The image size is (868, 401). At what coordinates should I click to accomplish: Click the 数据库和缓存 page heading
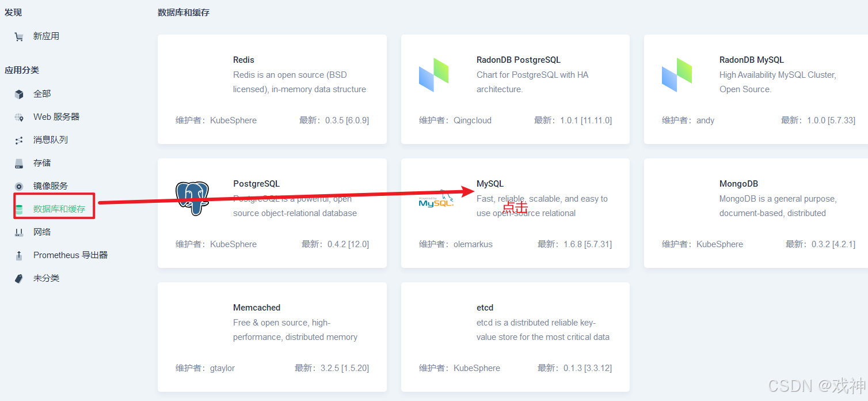(184, 13)
